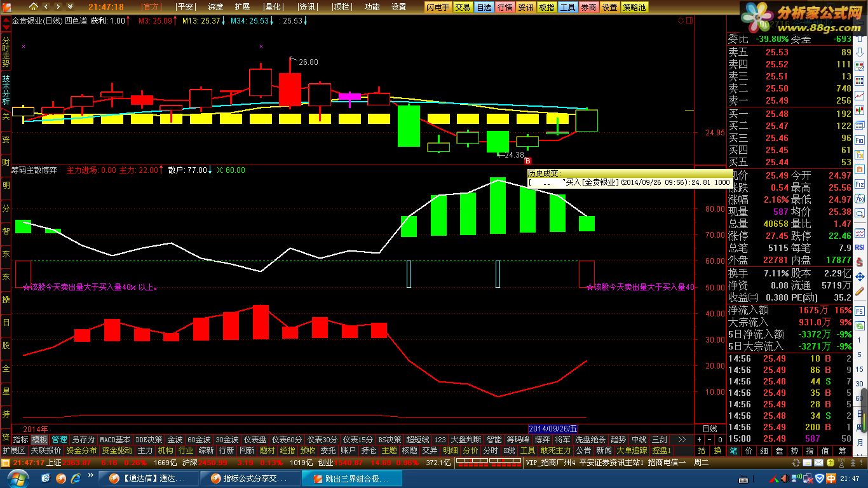Click the 自选 toolbar button
The image size is (868, 488).
[x=484, y=7]
